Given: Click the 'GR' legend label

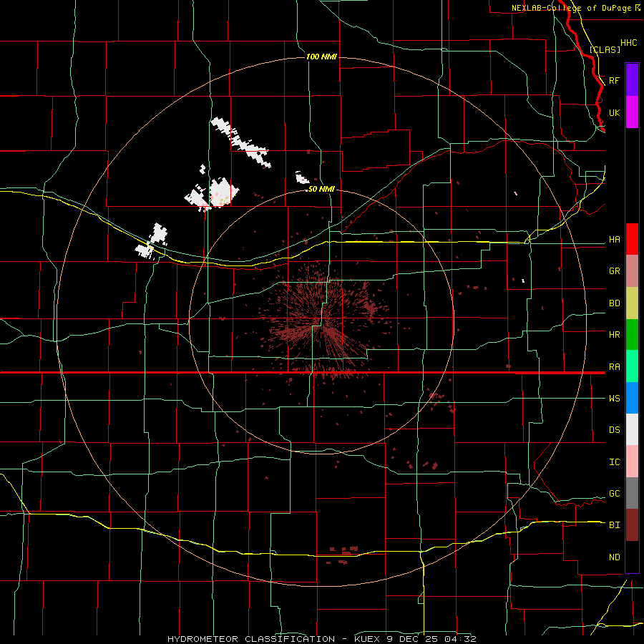Looking at the screenshot, I should point(615,271).
